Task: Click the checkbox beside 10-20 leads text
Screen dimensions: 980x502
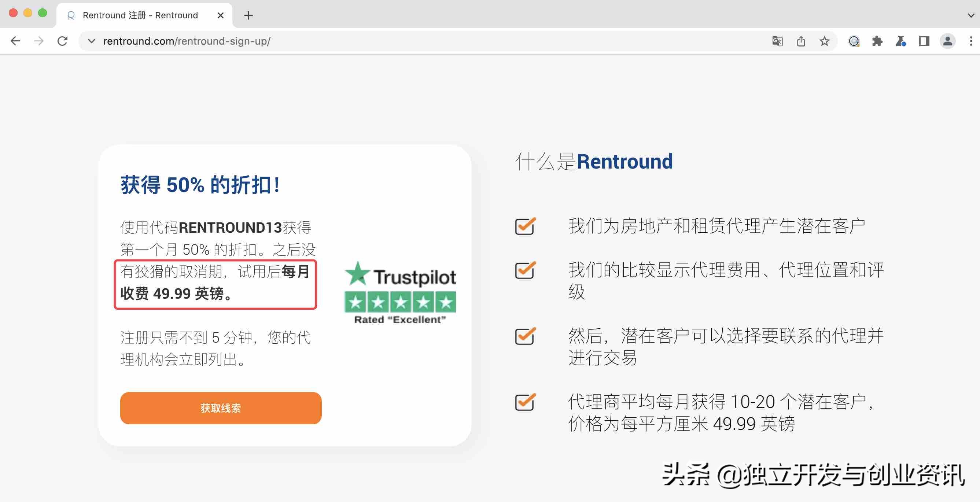Action: (x=525, y=401)
